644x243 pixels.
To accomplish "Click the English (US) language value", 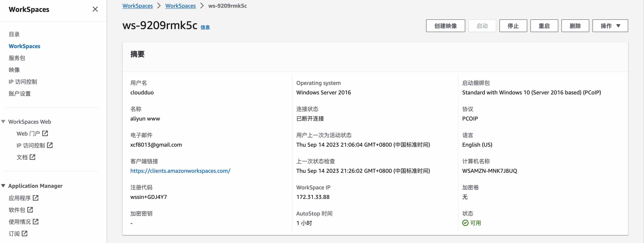I will (x=477, y=144).
